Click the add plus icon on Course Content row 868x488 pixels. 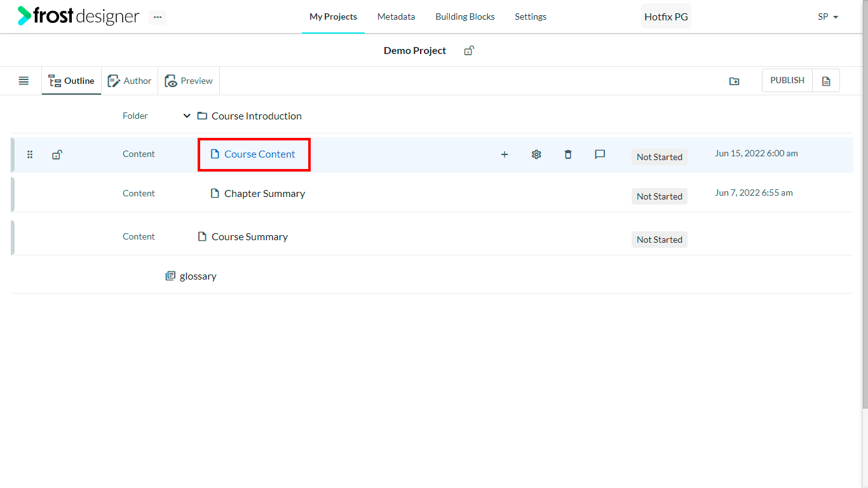(505, 154)
